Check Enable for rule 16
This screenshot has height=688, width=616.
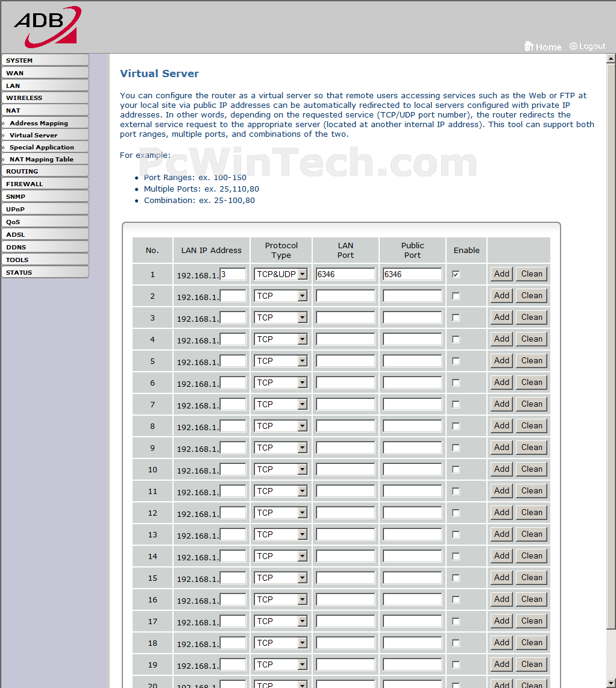tap(456, 599)
